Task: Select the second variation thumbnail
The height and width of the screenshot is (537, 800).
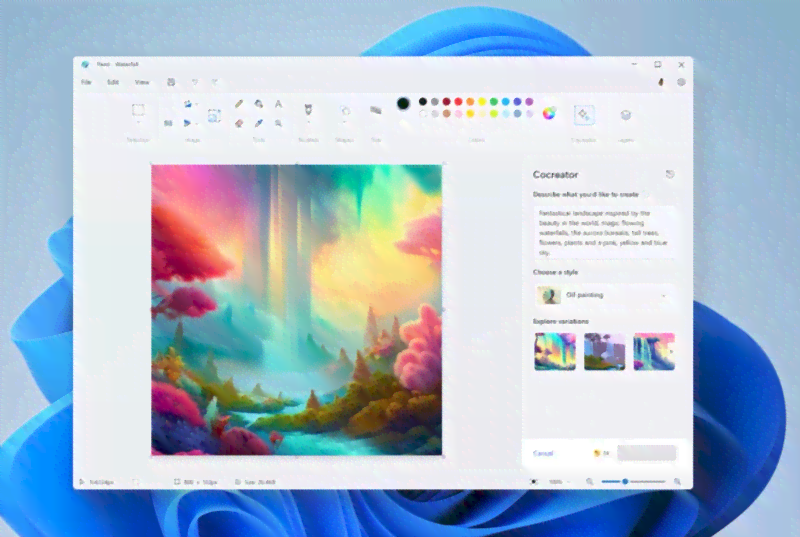Action: 605,351
